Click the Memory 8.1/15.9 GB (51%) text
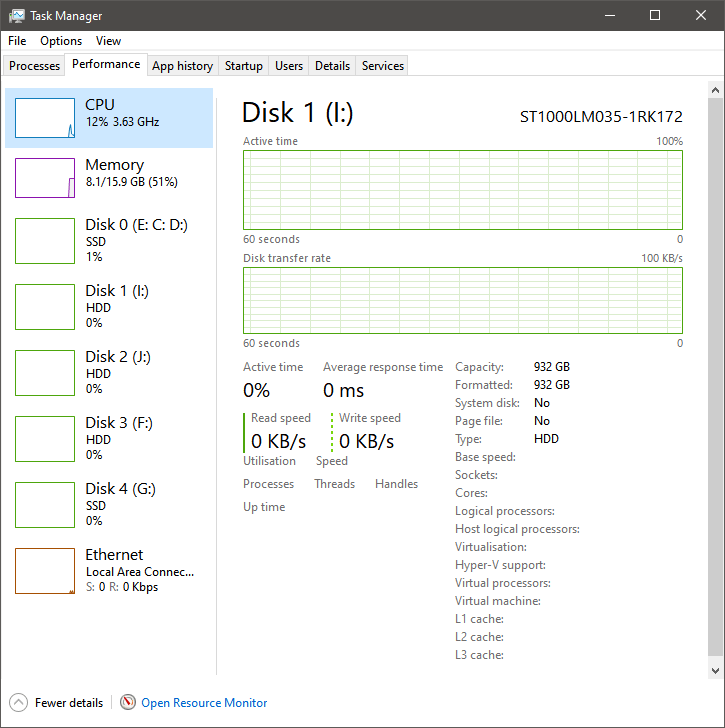Viewport: 725px width, 728px height. [132, 182]
